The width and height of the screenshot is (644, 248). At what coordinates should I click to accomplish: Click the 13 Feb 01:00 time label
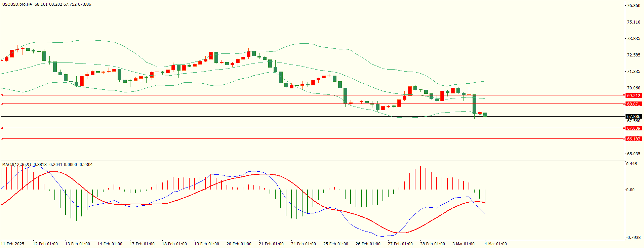point(78,244)
